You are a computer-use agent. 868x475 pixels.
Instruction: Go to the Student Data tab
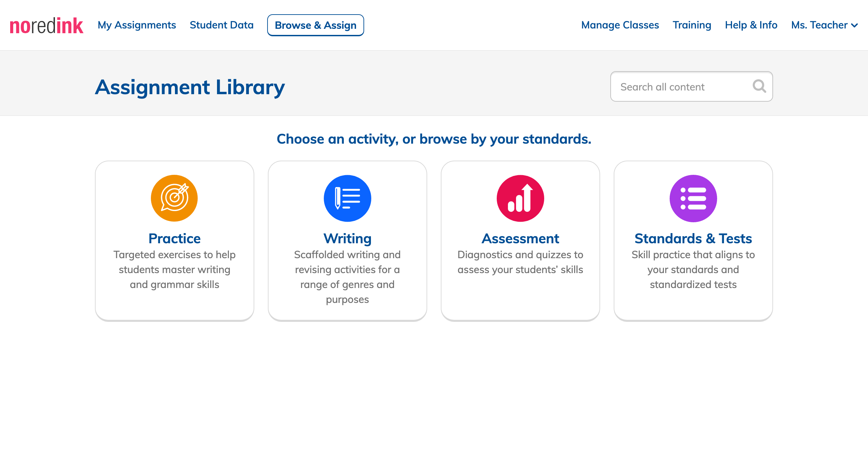[221, 25]
